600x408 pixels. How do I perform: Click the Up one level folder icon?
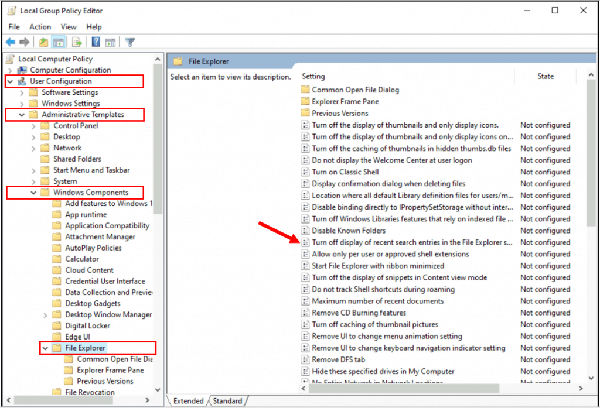point(45,42)
